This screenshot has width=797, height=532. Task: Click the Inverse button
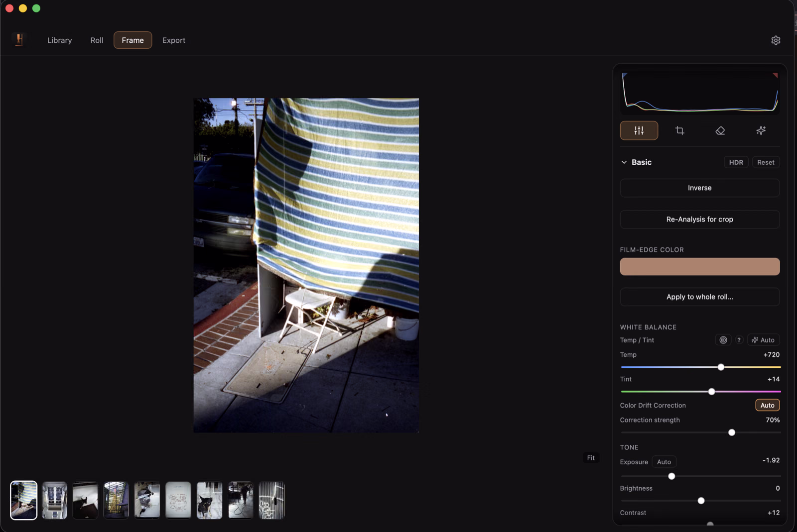(699, 188)
